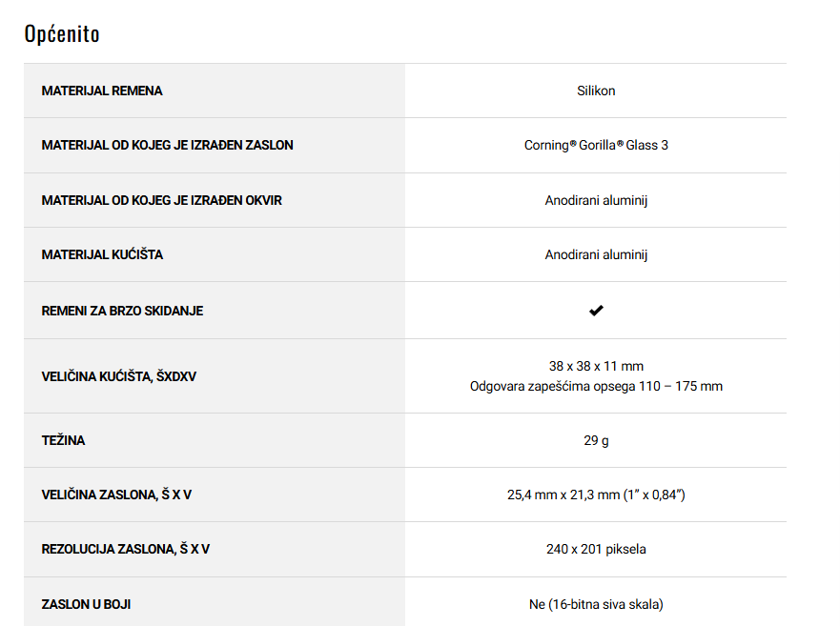The height and width of the screenshot is (626, 840).
Task: Click the 25,4 mm x 21,3 mm value
Action: click(596, 495)
